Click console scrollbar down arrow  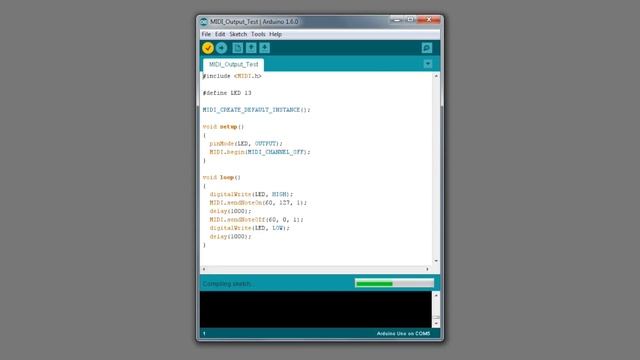coord(436,324)
